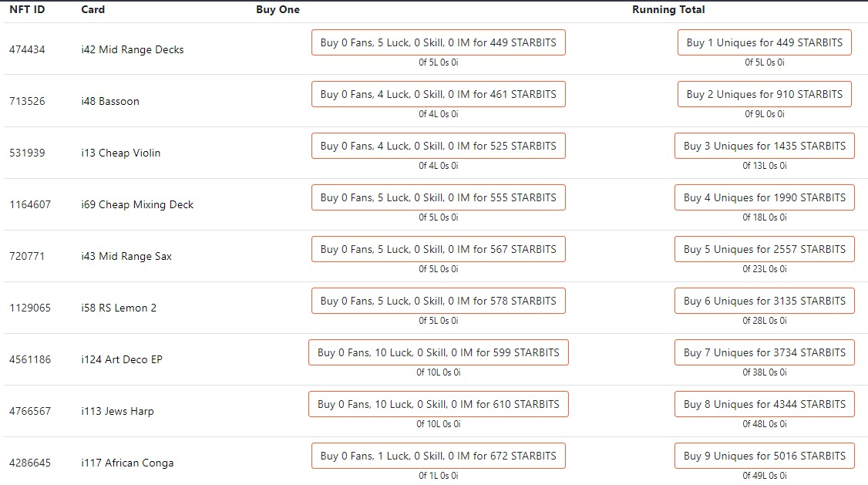Buy i69 Cheap Mixing Deck for 555 STARBITS
The width and height of the screenshot is (868, 485).
[x=439, y=197]
